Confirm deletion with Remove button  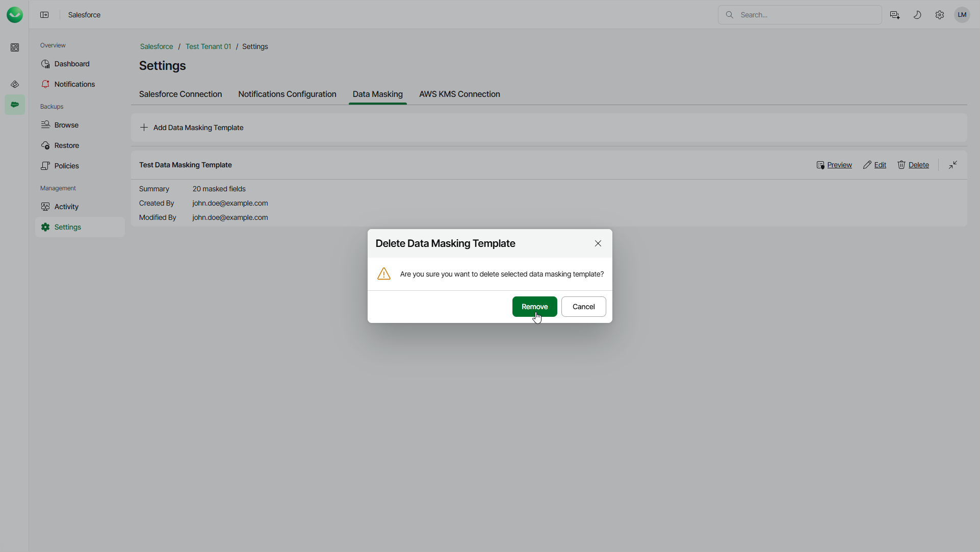[x=534, y=307]
